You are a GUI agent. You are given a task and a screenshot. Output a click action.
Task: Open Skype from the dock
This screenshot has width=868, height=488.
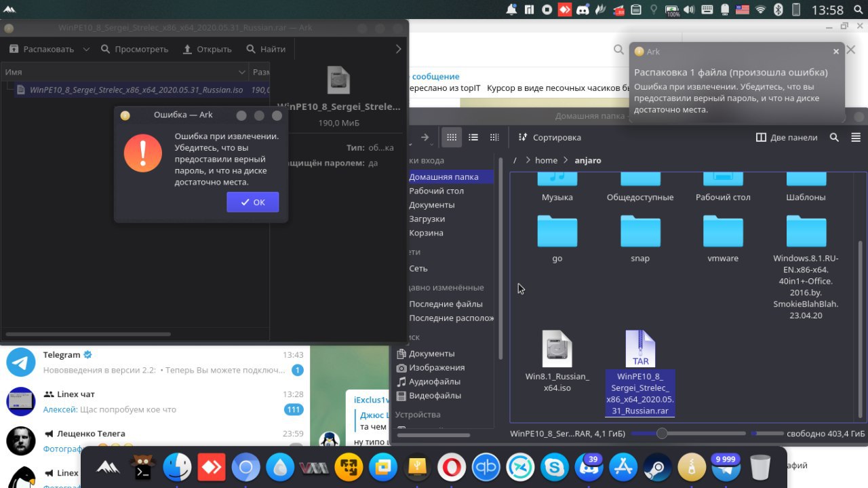(x=555, y=468)
